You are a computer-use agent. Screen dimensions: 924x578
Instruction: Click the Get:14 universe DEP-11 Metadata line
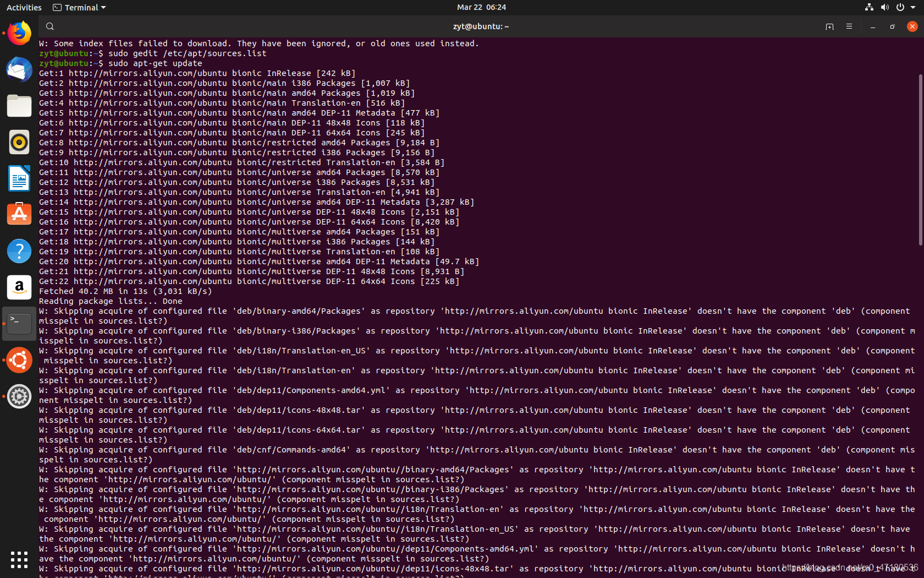[257, 202]
